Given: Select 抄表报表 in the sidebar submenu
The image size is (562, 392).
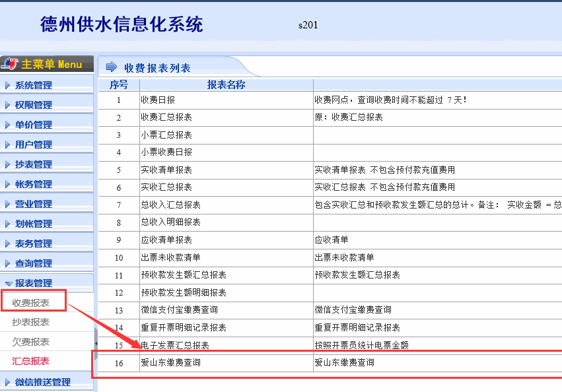Looking at the screenshot, I should pyautogui.click(x=31, y=322).
